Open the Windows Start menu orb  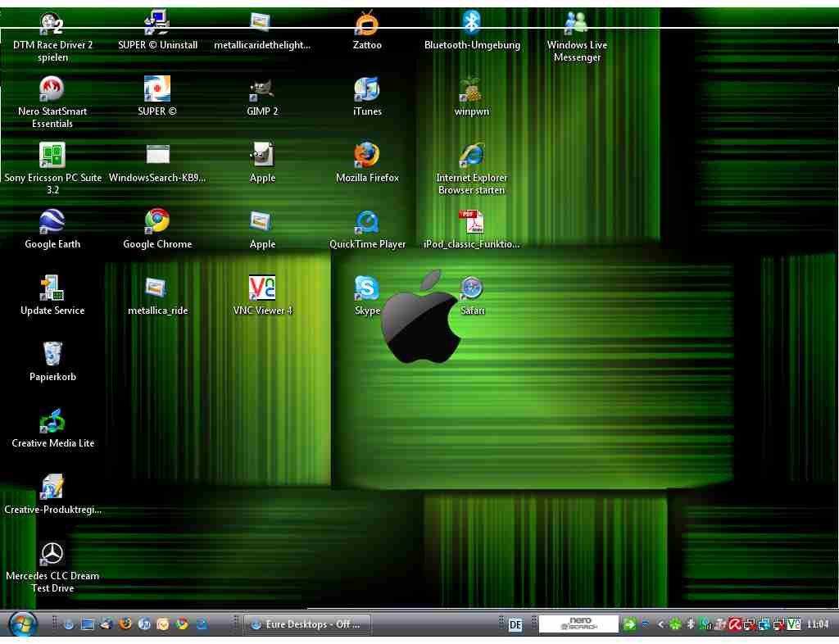point(22,624)
